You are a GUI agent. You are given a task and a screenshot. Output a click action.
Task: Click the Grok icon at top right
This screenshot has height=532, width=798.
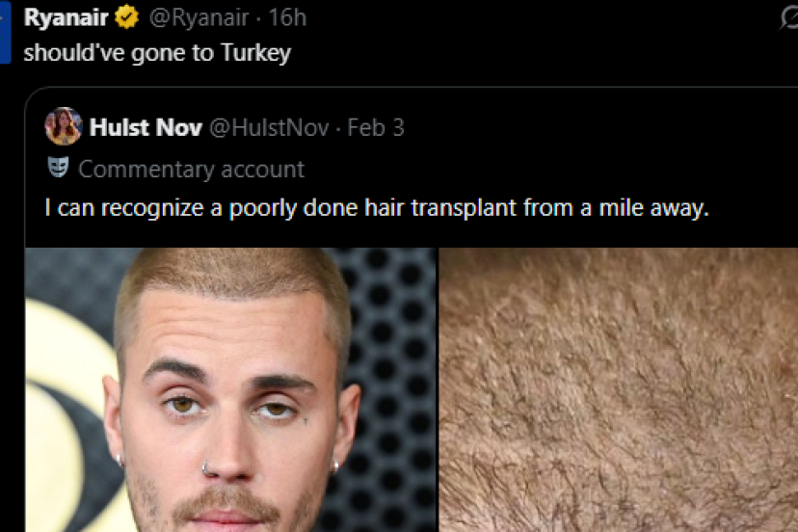[788, 16]
